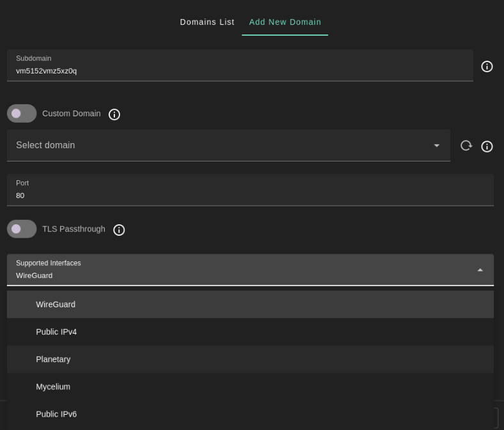This screenshot has width=504, height=430.
Task: Turn on the TLS Passthrough toggle
Action: click(x=22, y=229)
